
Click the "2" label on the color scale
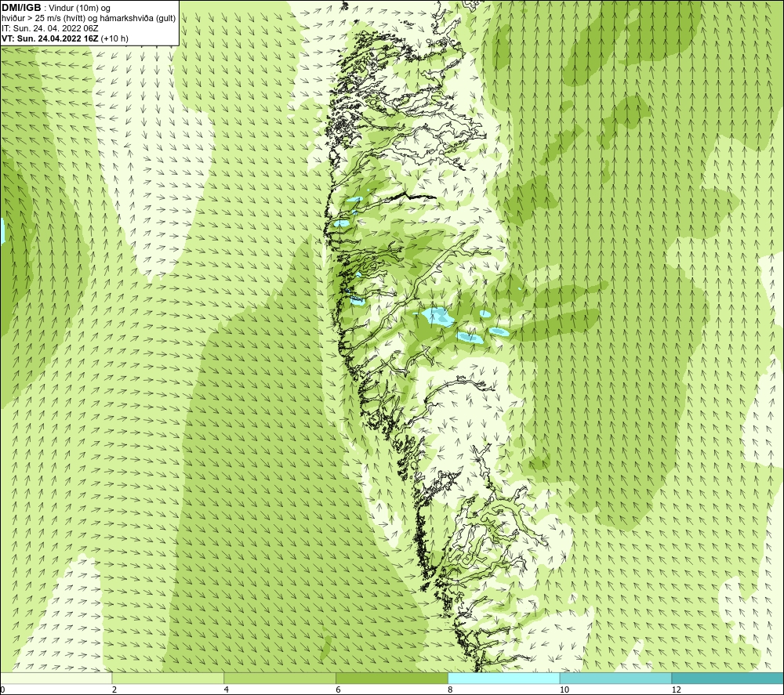[114, 690]
